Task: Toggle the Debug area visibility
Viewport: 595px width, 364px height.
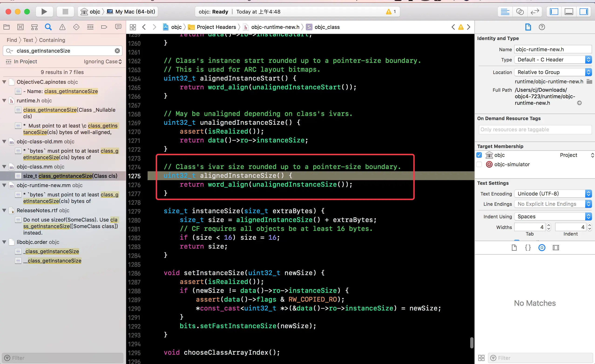Action: pos(569,12)
